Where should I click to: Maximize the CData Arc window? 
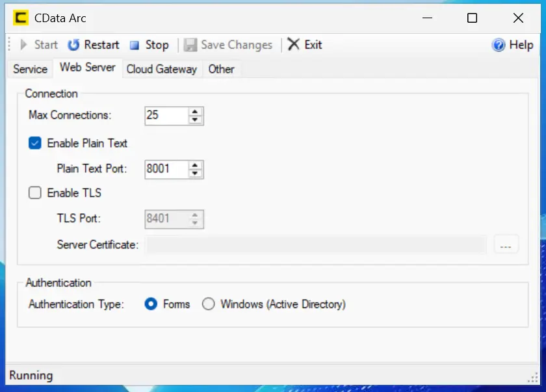point(472,18)
